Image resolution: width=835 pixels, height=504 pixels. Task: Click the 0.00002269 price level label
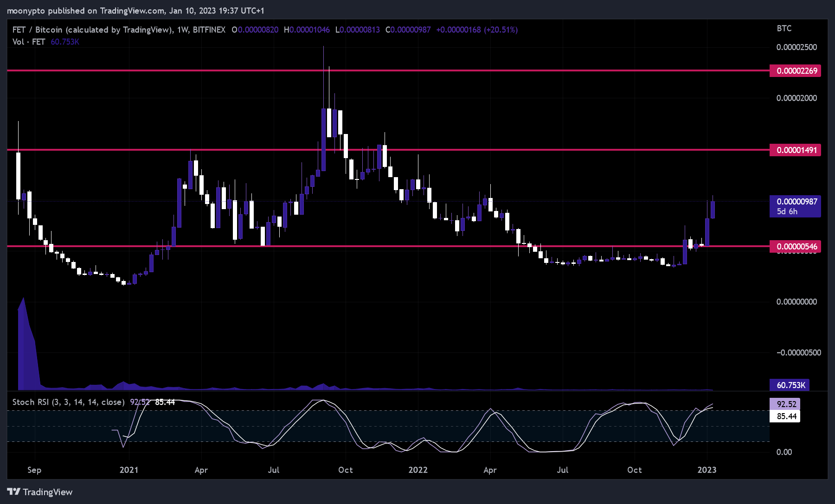point(795,71)
